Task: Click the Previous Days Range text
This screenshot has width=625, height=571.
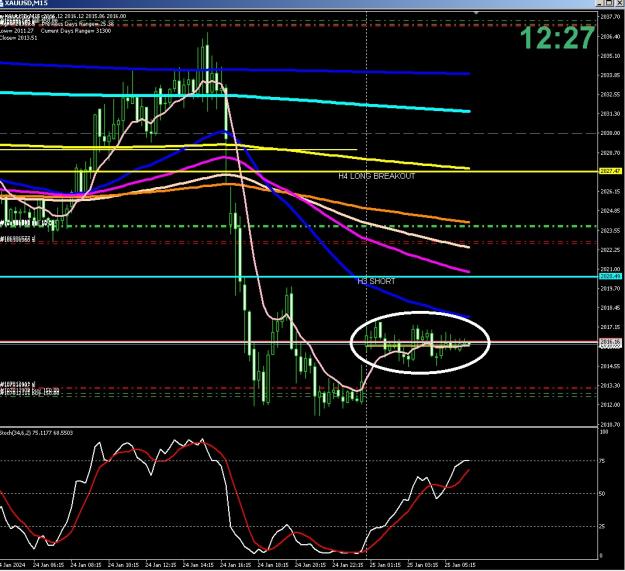Action: point(77,24)
